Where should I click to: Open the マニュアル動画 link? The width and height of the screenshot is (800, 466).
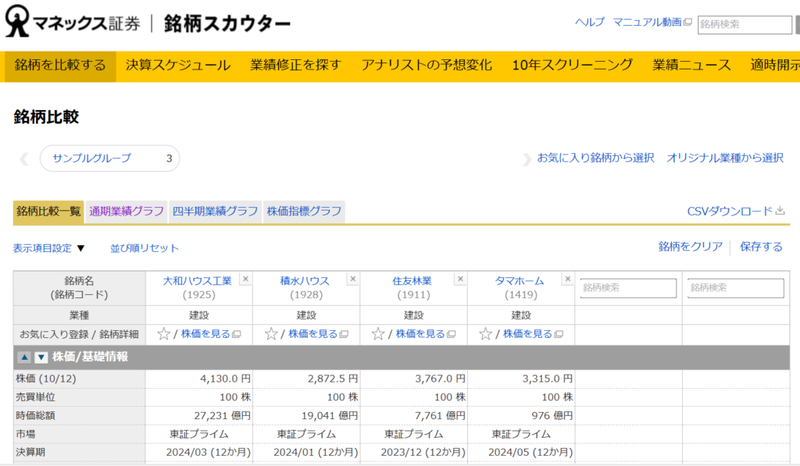click(x=652, y=22)
